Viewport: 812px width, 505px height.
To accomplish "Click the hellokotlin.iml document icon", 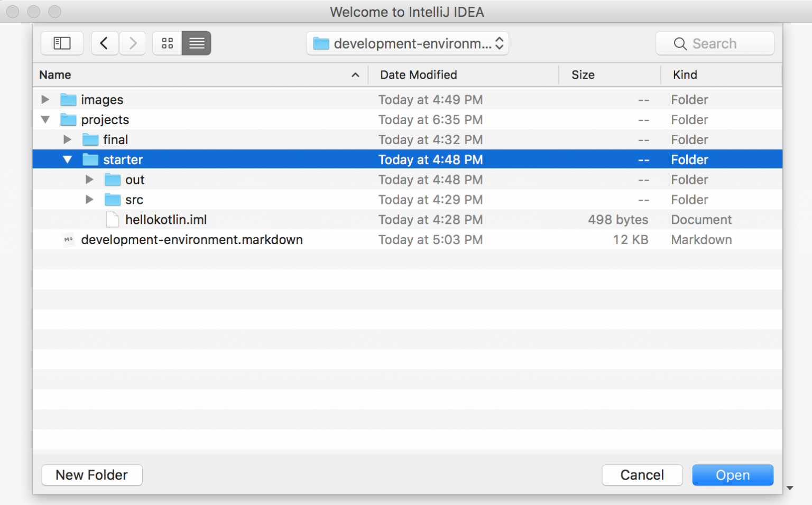I will (x=112, y=220).
